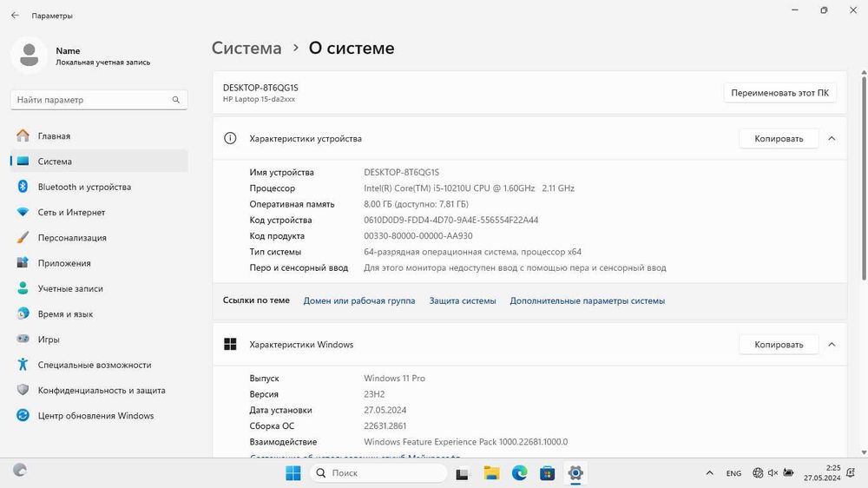Click the 8,00 ГБ memory value
The height and width of the screenshot is (488, 868).
click(416, 204)
